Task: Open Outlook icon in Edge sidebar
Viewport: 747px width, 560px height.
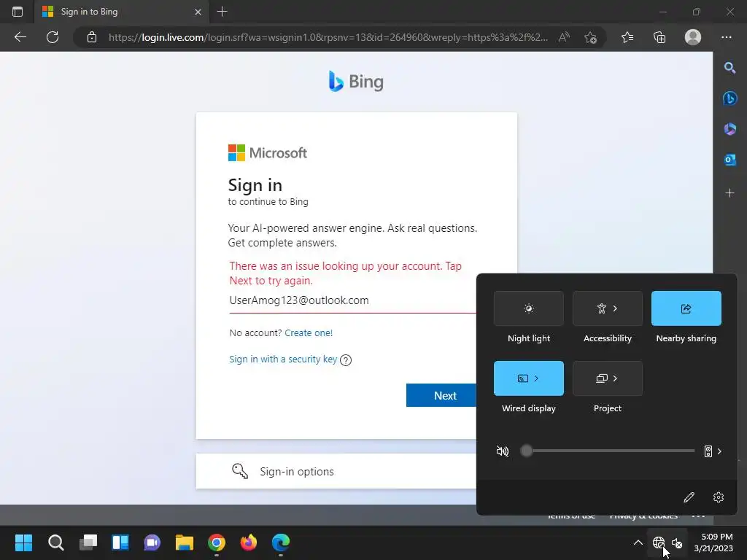Action: [729, 160]
